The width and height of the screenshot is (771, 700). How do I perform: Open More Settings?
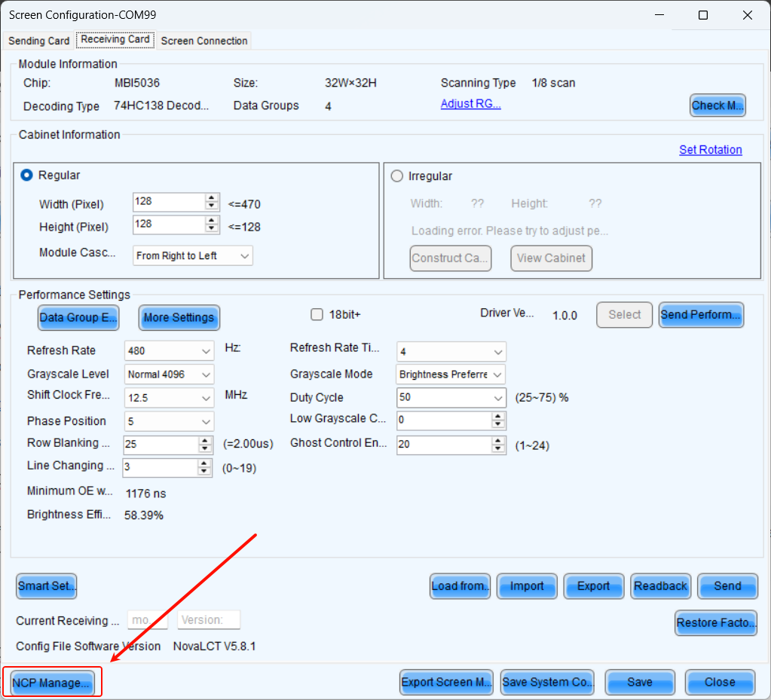click(x=179, y=318)
